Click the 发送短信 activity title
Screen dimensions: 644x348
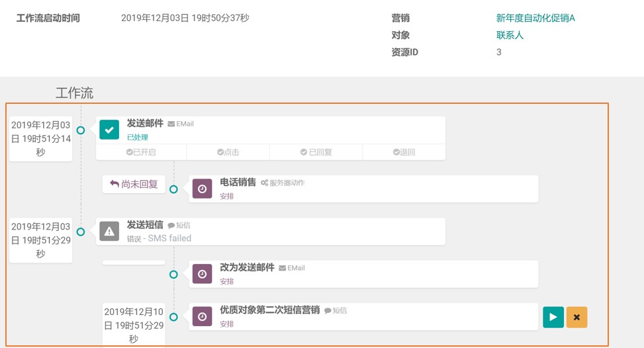coord(145,225)
